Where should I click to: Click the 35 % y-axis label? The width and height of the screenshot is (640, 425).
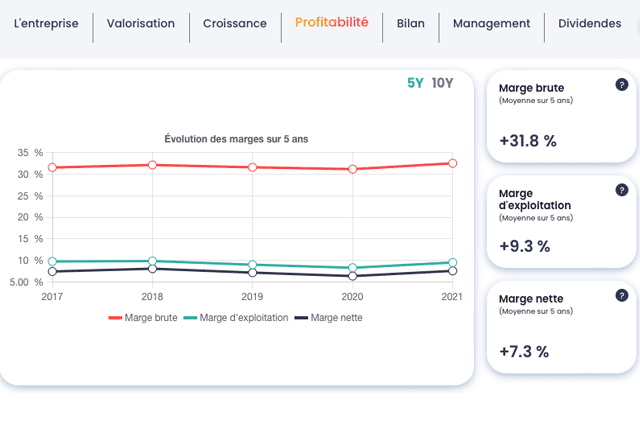tap(30, 153)
